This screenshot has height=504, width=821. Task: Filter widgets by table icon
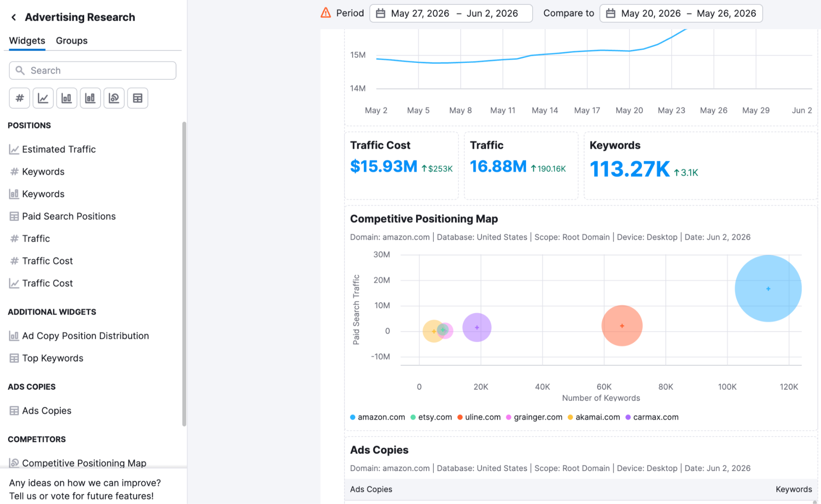[138, 98]
